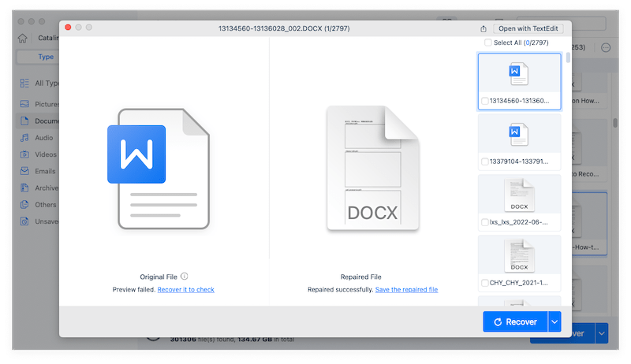The width and height of the screenshot is (631, 364).
Task: Select Pictures category in sidebar
Action: coord(39,104)
